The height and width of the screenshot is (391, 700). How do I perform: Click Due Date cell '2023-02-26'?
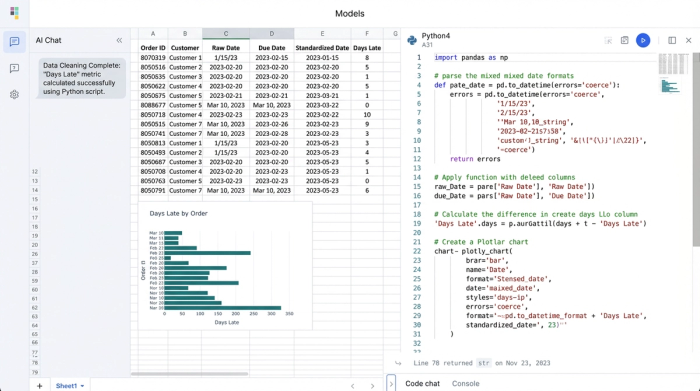click(271, 124)
